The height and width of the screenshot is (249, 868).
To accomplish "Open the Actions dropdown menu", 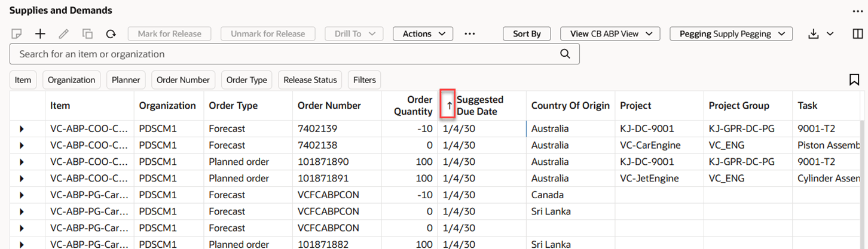I will [423, 34].
